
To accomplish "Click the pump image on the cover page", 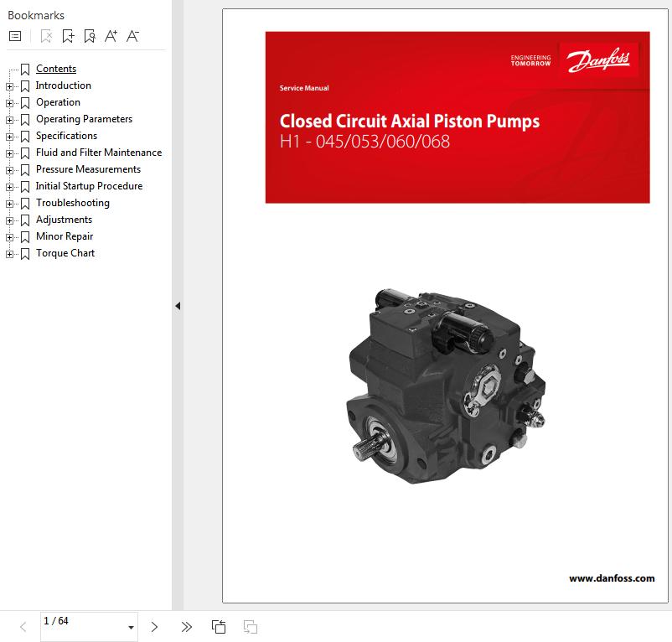I will click(446, 386).
